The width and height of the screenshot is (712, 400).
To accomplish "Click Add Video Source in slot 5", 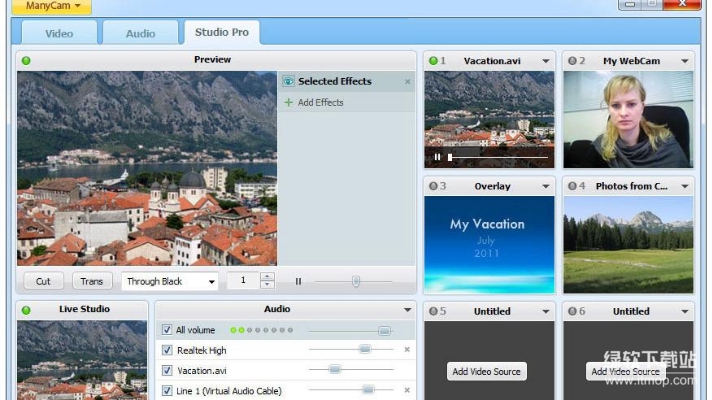I will click(x=487, y=372).
